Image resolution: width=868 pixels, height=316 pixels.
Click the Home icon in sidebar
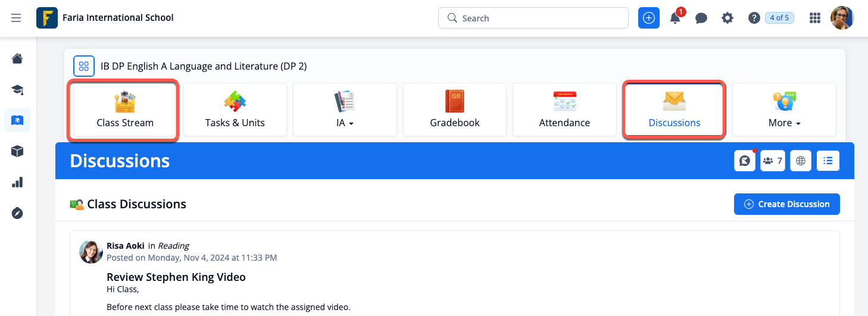(17, 58)
